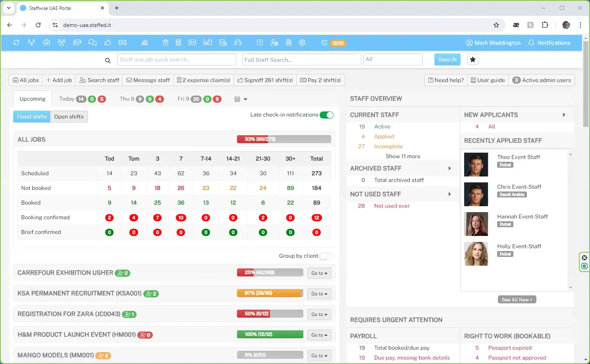The width and height of the screenshot is (590, 364).
Task: Open Go to dropdown for Registration for Zara
Action: (x=319, y=314)
